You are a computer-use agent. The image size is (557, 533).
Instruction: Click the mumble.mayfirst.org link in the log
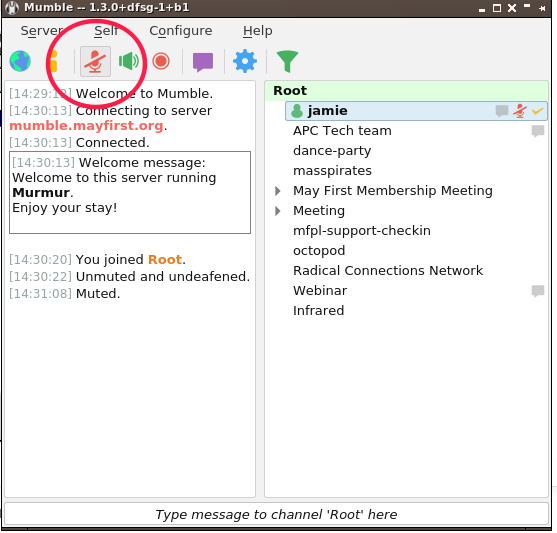86,126
